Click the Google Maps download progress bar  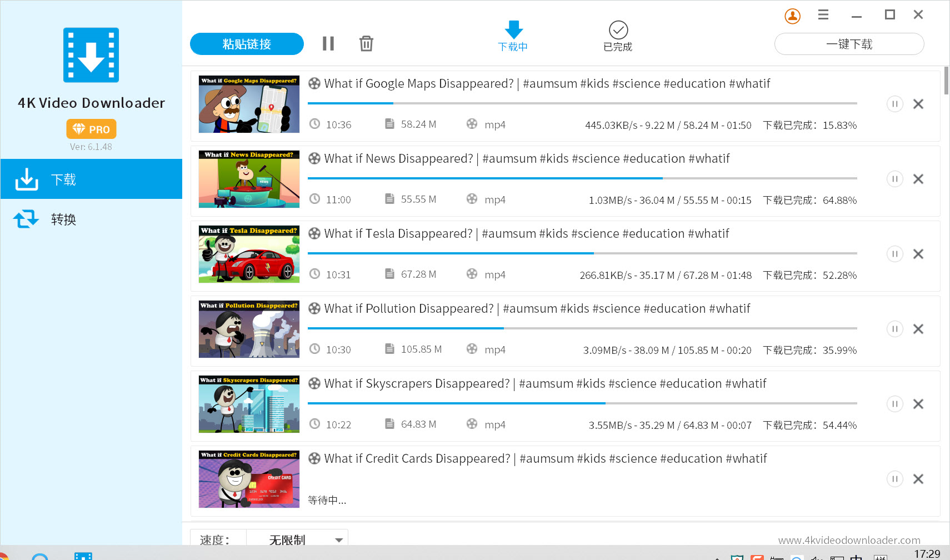582,103
